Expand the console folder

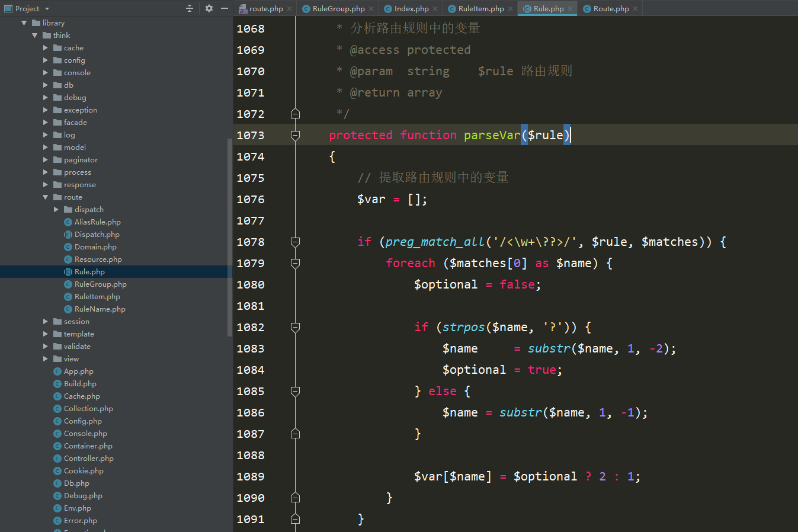click(x=46, y=73)
